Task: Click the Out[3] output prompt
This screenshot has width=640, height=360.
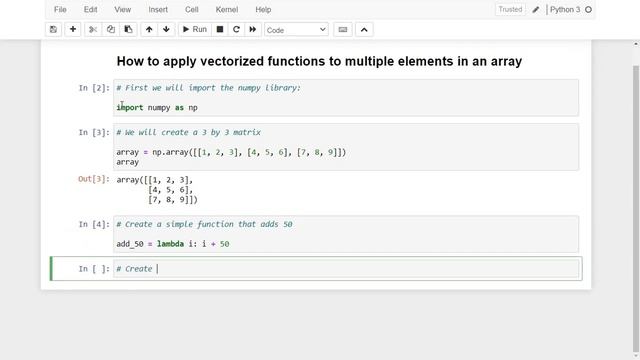Action: pyautogui.click(x=94, y=179)
